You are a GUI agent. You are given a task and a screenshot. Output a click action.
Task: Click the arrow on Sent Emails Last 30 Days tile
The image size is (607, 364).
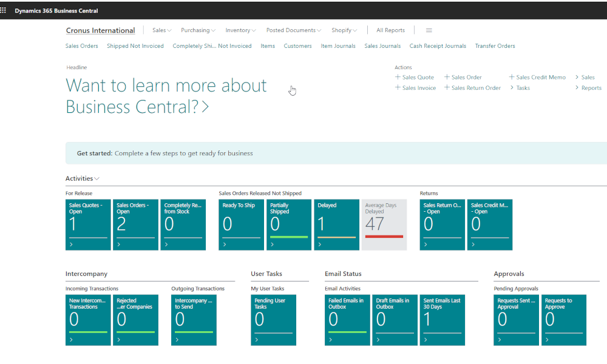coord(426,340)
